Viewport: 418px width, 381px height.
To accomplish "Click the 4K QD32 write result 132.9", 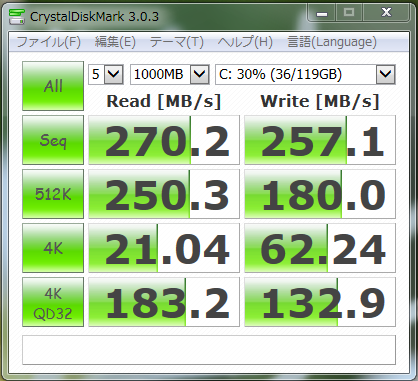I will pos(320,302).
